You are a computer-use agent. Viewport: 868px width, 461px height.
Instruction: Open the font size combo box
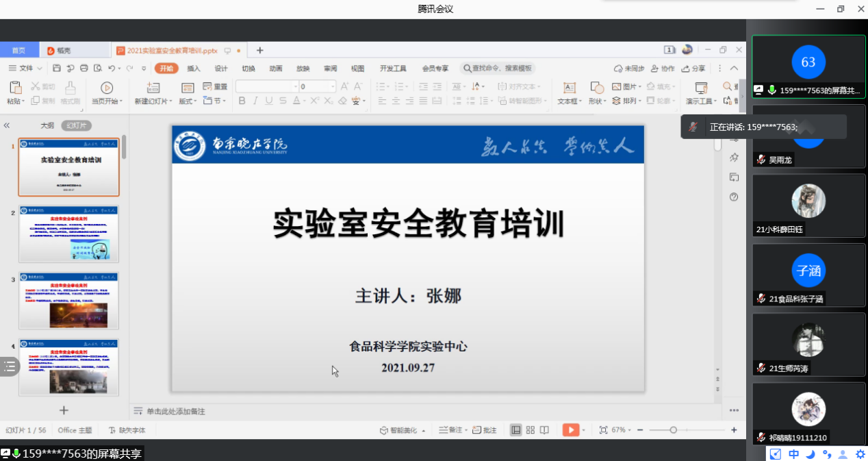317,86
